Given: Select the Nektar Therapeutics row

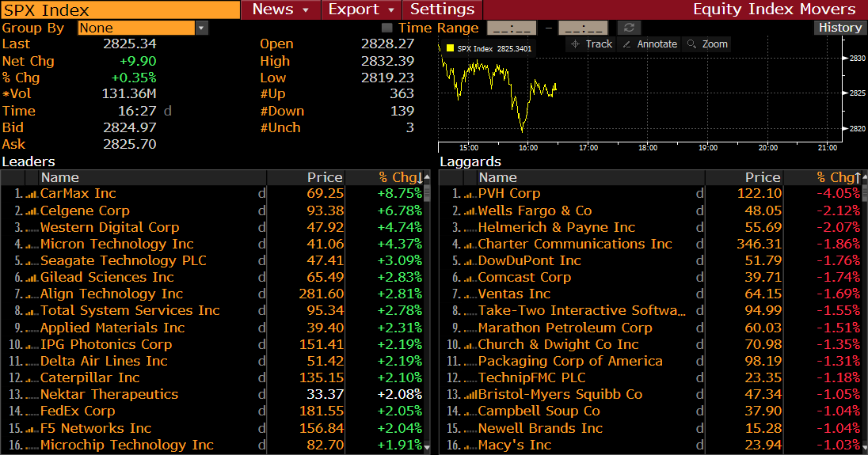Looking at the screenshot, I should point(212,395).
